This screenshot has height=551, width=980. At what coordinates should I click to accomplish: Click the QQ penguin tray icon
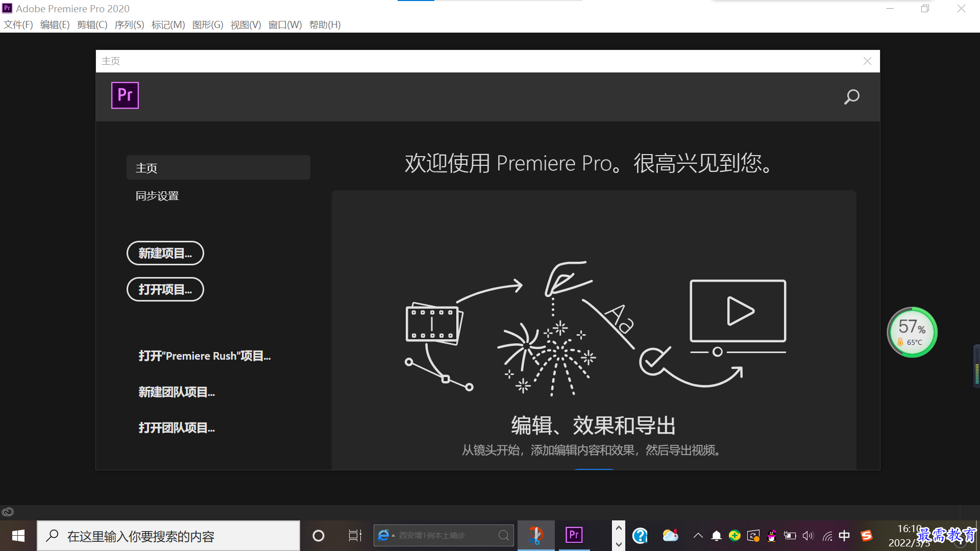[x=772, y=536]
